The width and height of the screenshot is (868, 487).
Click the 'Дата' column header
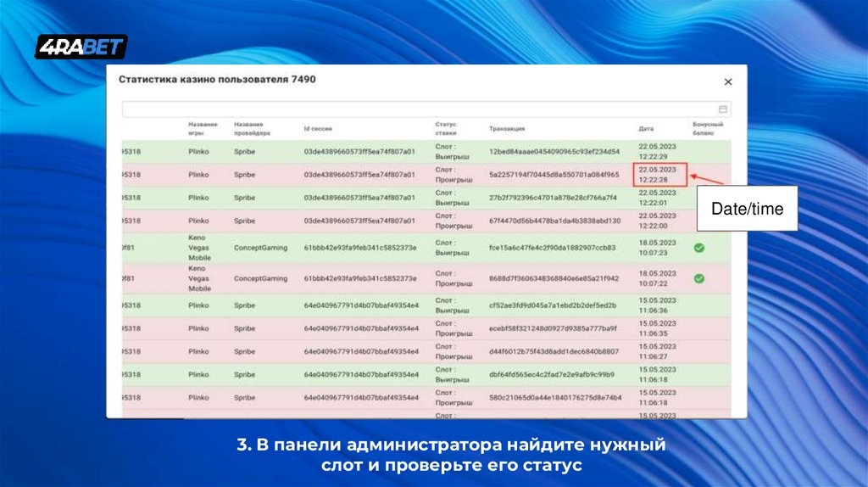coord(646,128)
